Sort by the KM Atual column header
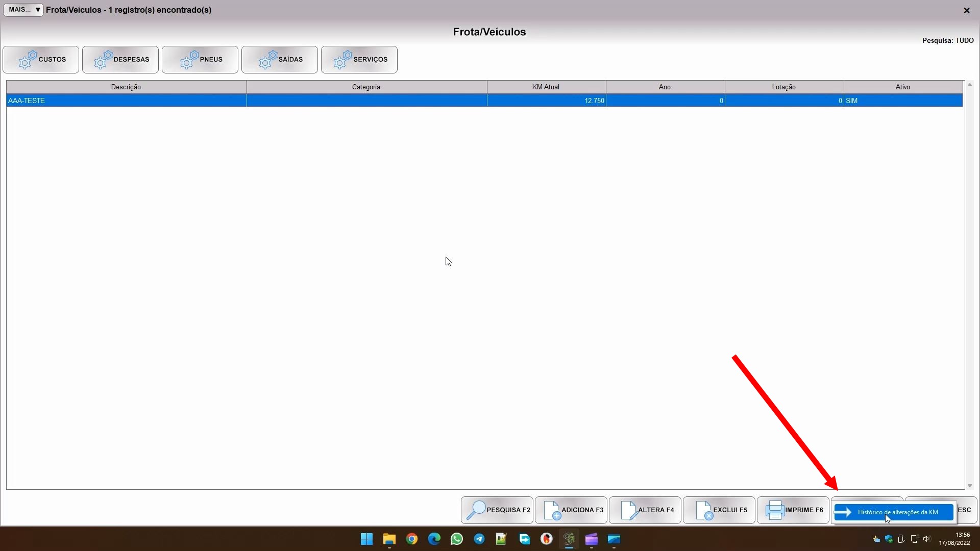Image resolution: width=980 pixels, height=551 pixels. [x=546, y=87]
